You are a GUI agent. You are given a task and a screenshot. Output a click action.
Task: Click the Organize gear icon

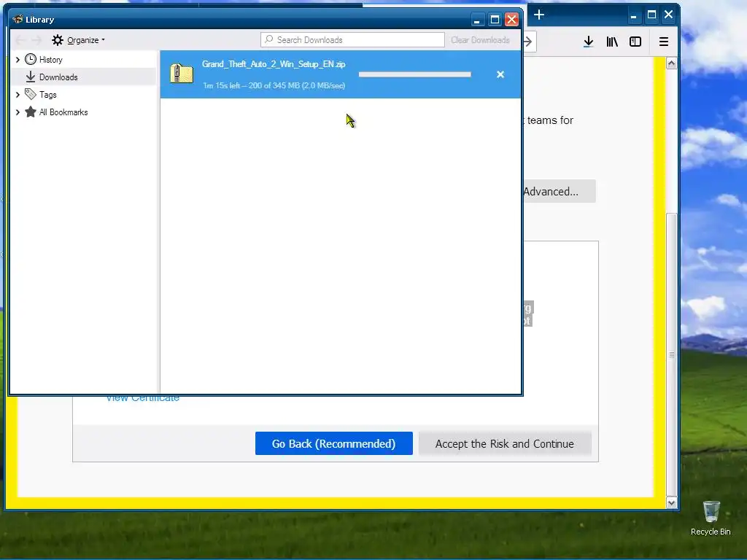point(58,40)
